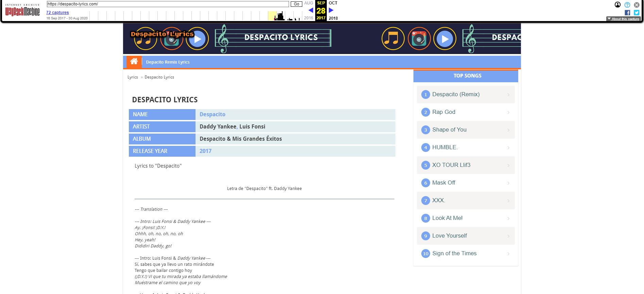The image size is (644, 294).
Task: Click the Lyrics breadcrumb link
Action: (x=133, y=77)
